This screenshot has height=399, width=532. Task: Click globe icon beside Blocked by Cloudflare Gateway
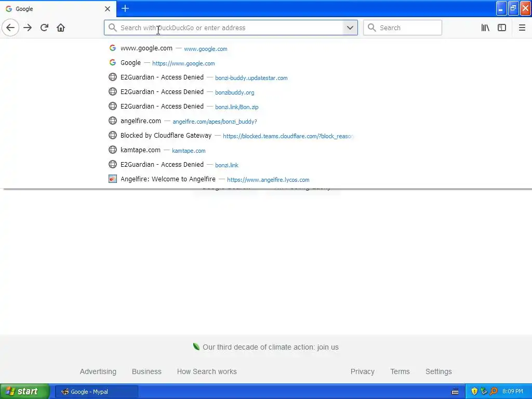113,135
